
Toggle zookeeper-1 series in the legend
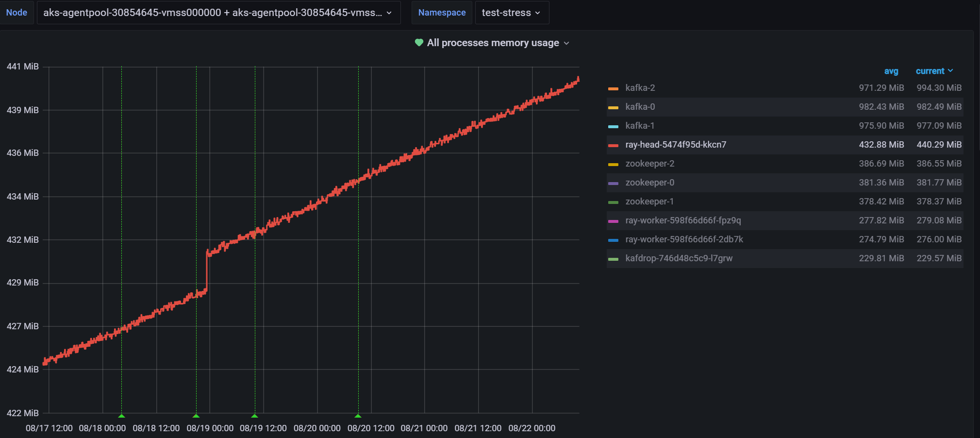649,202
